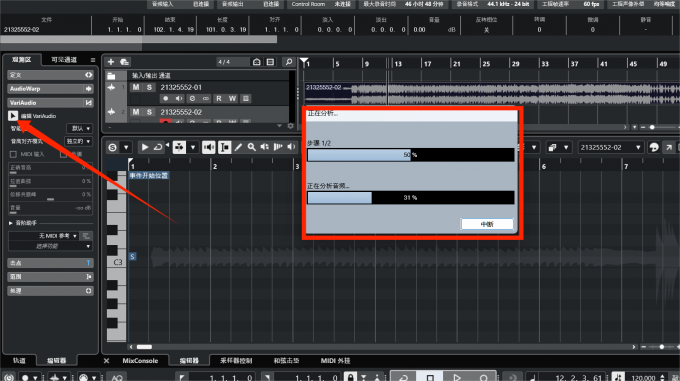Switch to the MIDI 外接 tab
Image resolution: width=680 pixels, height=381 pixels.
[x=335, y=361]
